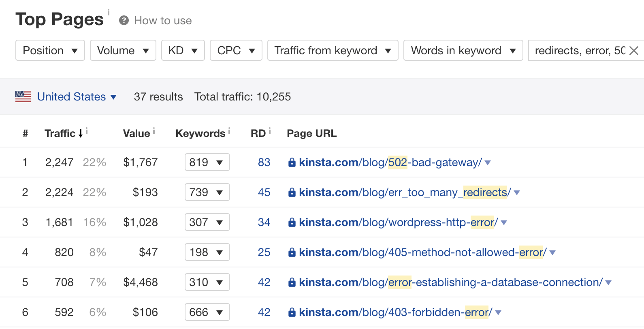Click the Keywords column header
This screenshot has height=329, width=644.
pyautogui.click(x=200, y=133)
